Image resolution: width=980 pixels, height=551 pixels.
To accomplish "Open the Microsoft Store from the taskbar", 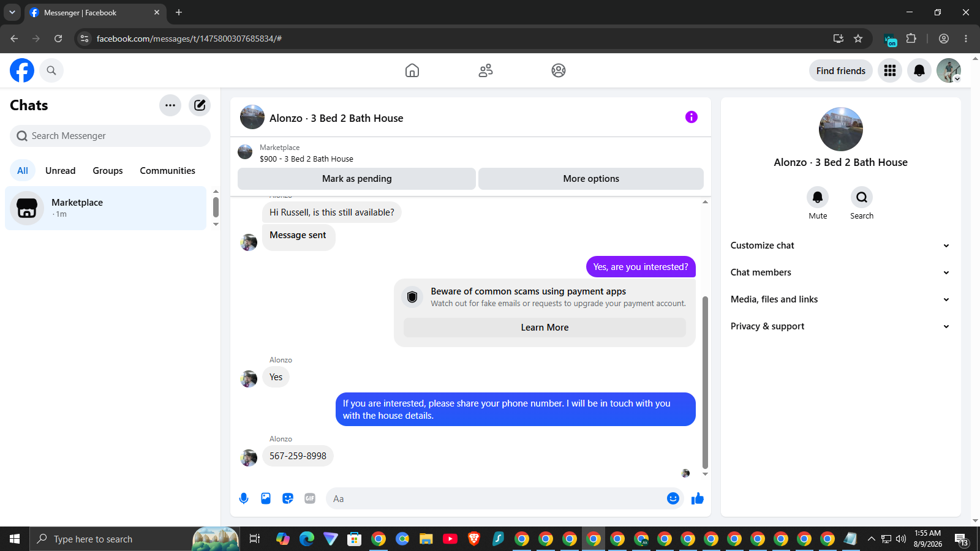I will 355,539.
